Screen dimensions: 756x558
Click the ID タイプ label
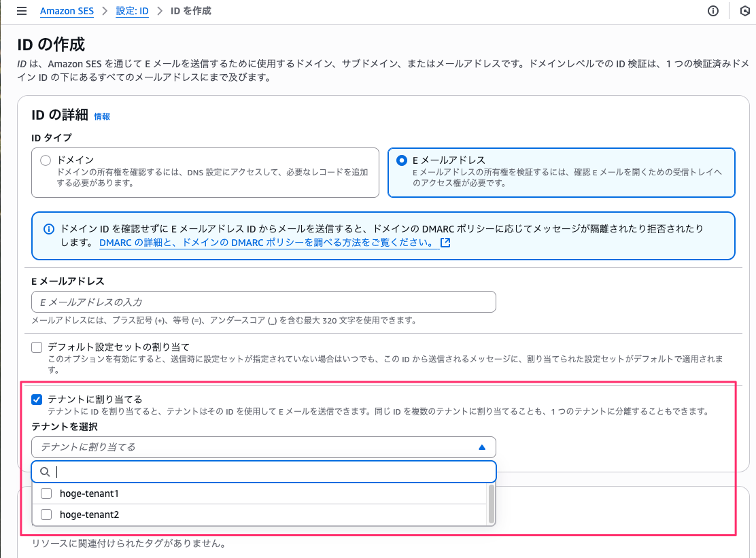pyautogui.click(x=52, y=138)
